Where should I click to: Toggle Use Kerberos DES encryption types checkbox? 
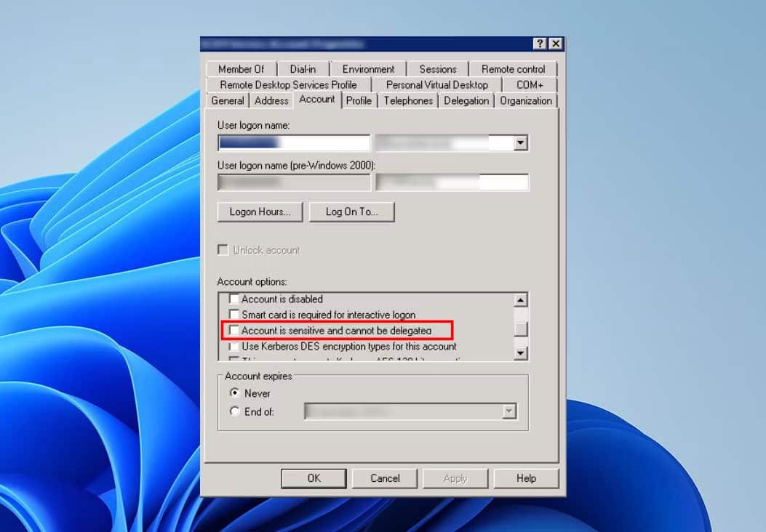pyautogui.click(x=234, y=346)
